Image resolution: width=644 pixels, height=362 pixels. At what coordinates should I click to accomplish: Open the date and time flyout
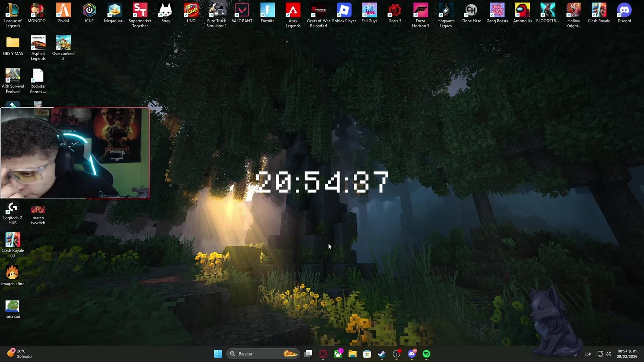[x=627, y=354]
